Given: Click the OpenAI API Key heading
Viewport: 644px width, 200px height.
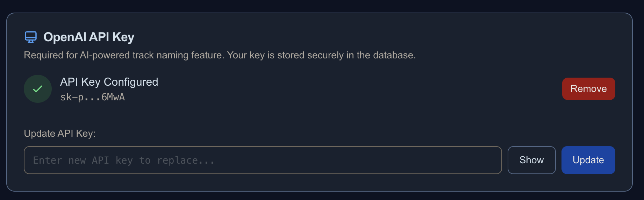Looking at the screenshot, I should point(89,37).
